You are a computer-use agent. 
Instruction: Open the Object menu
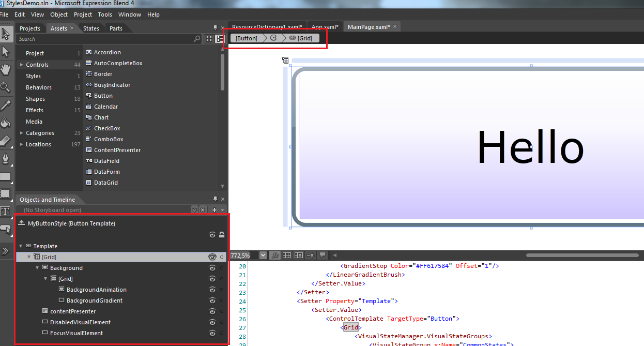[x=59, y=14]
